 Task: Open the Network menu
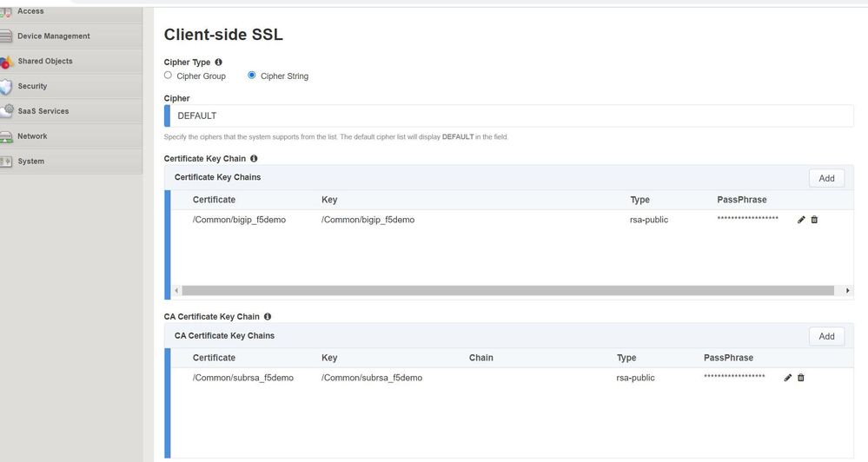32,136
